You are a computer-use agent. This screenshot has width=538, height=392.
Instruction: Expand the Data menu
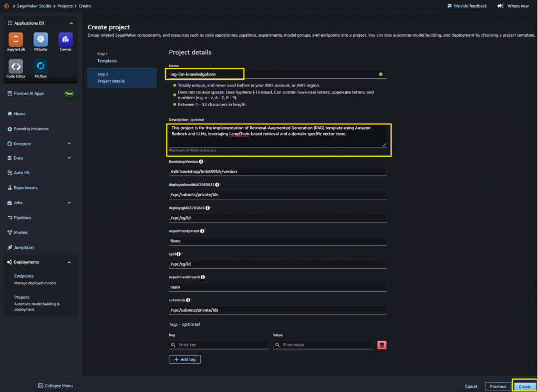click(x=69, y=158)
